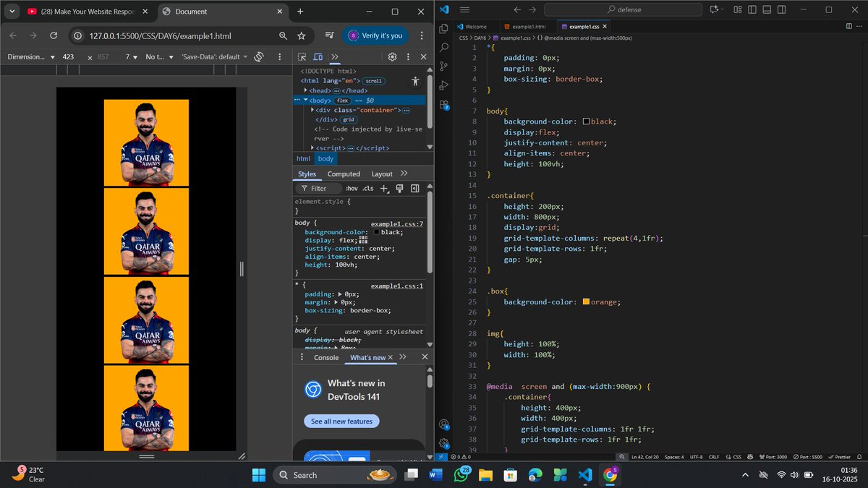Screen dimensions: 868x488
Task: Open Chrome media controls icon
Action: point(329,35)
